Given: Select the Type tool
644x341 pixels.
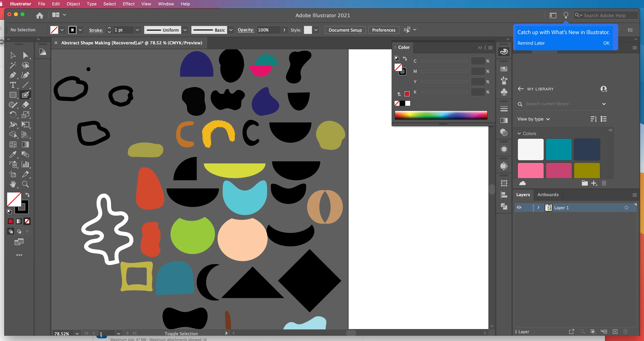Looking at the screenshot, I should [x=13, y=85].
